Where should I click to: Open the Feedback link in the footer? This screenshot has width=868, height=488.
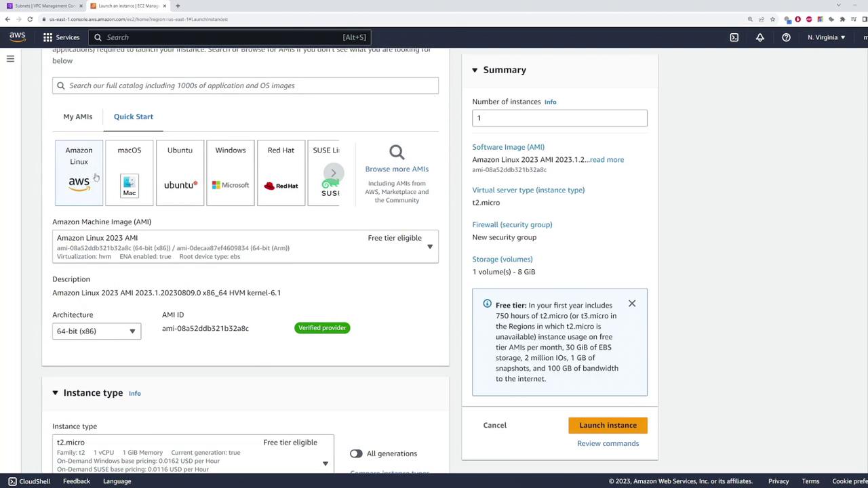77,481
